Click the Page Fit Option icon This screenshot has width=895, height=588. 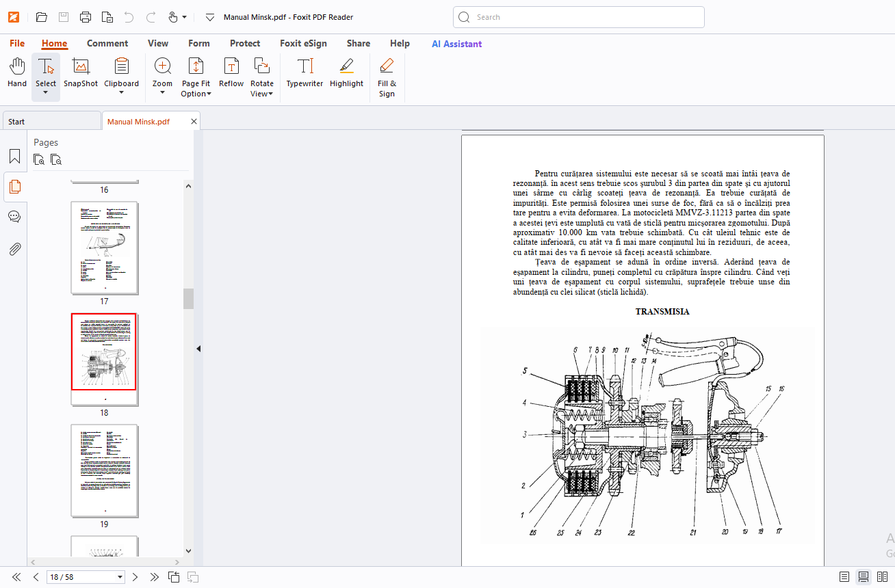coord(196,67)
